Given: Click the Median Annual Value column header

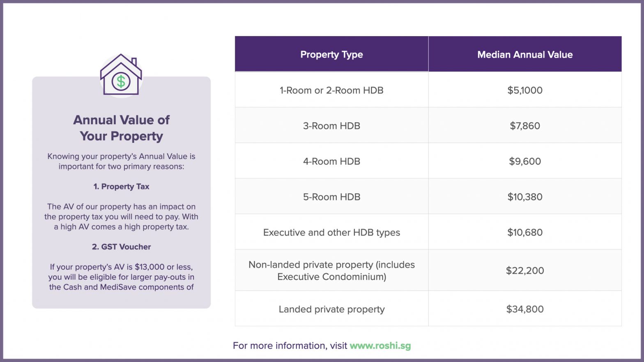Looking at the screenshot, I should point(524,55).
